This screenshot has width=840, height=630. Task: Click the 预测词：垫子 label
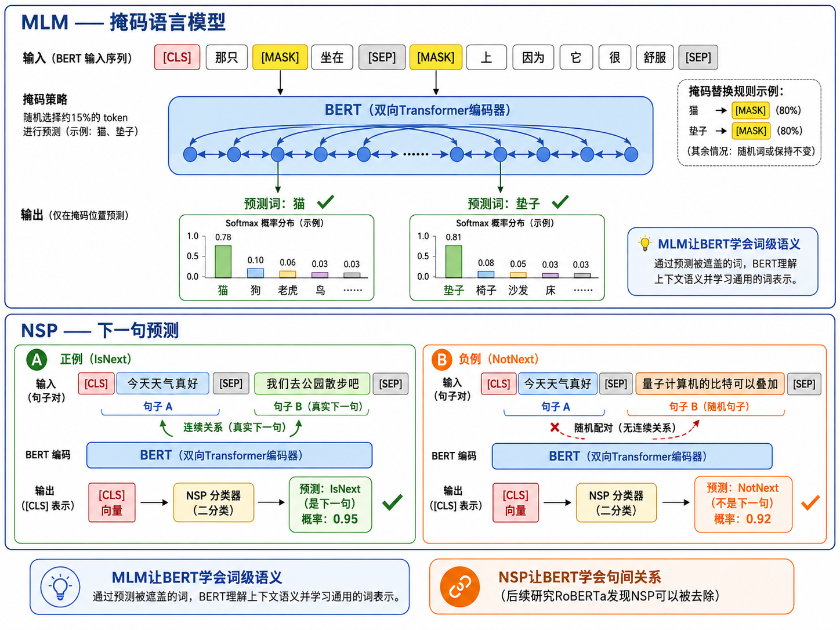(x=504, y=204)
